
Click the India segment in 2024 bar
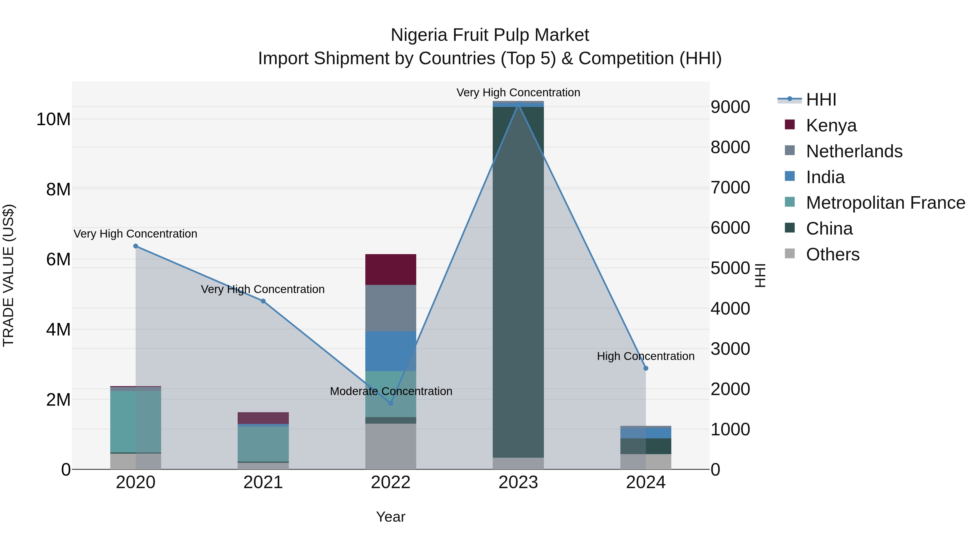pyautogui.click(x=646, y=433)
